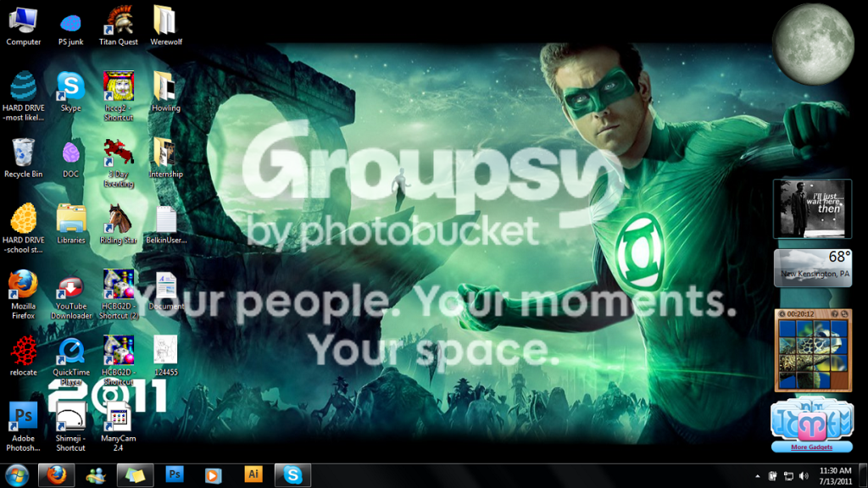This screenshot has height=488, width=868.
Task: Open the YouTube Downloader shortcut
Action: [71, 298]
